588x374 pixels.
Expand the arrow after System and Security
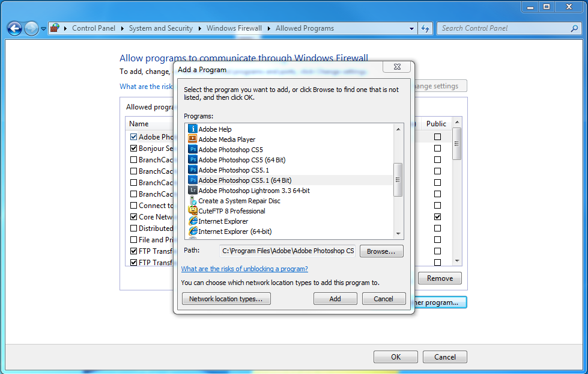[x=199, y=28]
